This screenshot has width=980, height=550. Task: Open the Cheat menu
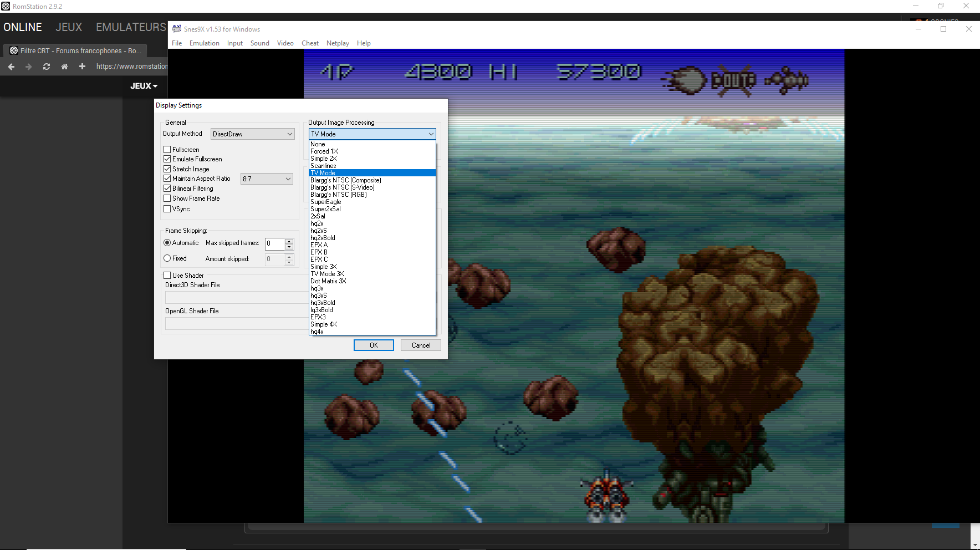pos(310,43)
